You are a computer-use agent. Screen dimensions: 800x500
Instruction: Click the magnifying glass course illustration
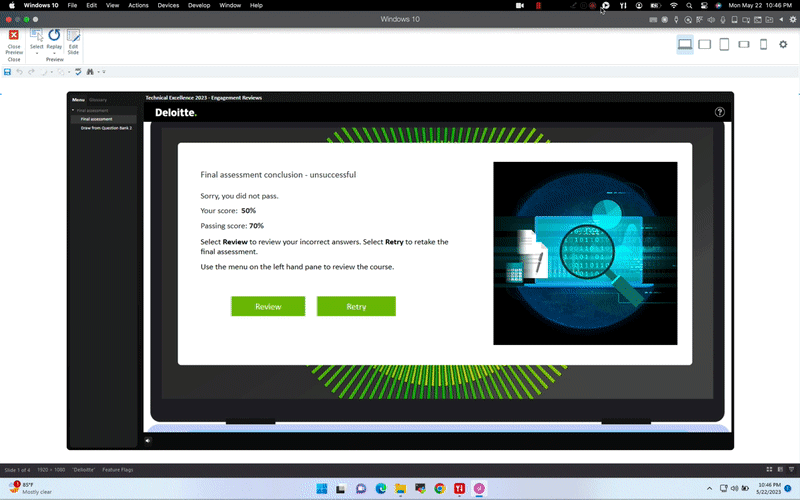[x=585, y=254]
